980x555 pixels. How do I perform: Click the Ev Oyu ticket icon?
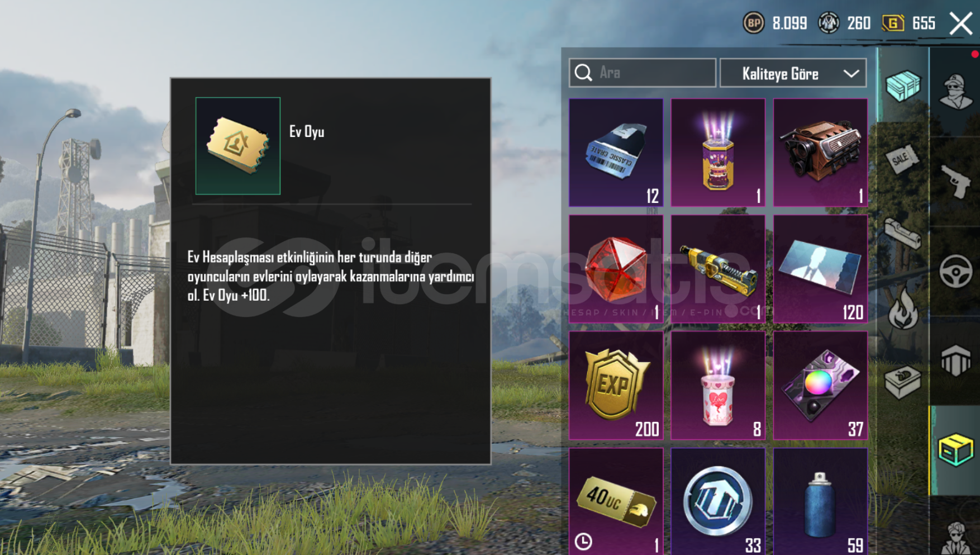238,146
